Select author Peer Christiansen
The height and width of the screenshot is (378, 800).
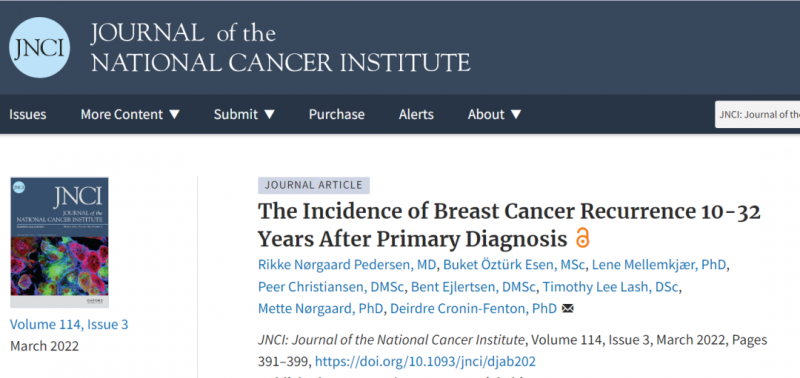point(331,287)
